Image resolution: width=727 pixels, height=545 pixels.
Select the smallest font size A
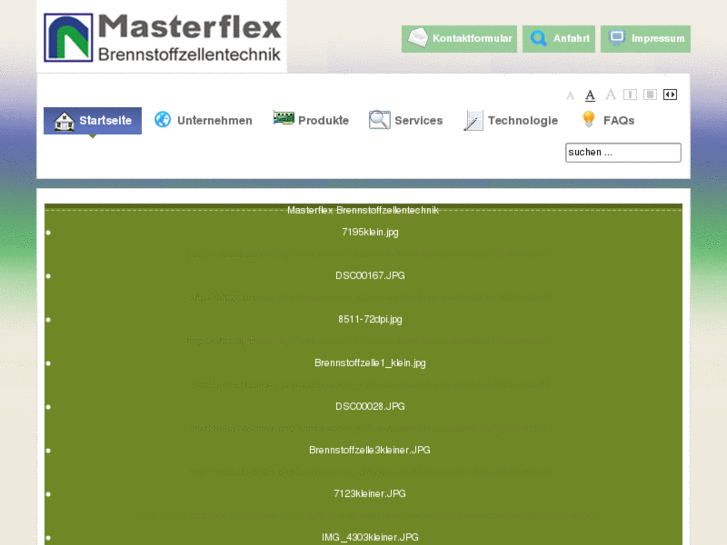[x=570, y=96]
